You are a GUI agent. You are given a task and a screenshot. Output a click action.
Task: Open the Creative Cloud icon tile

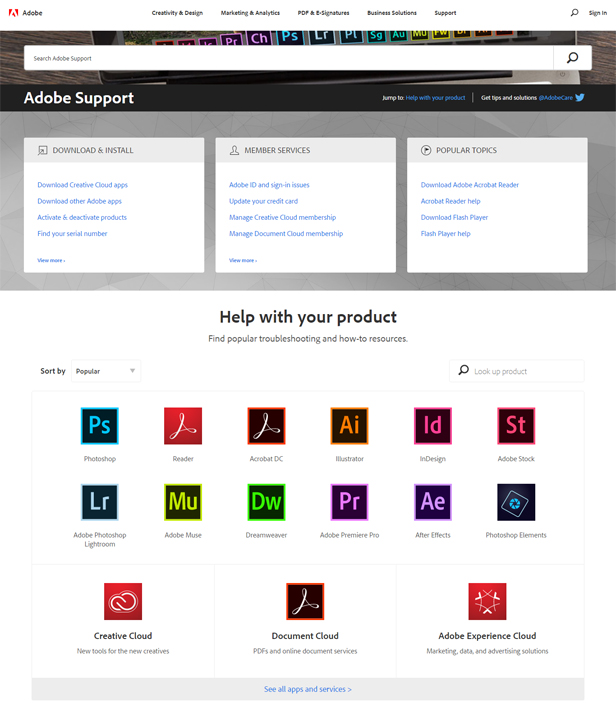[123, 601]
